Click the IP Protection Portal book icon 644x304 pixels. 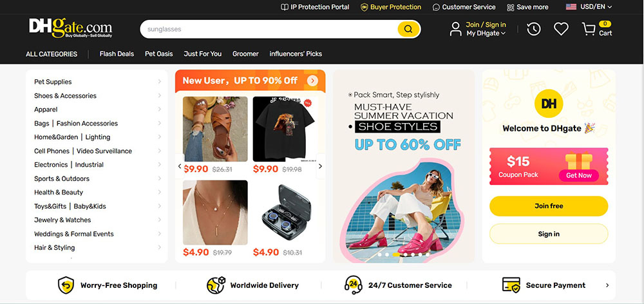pos(284,7)
